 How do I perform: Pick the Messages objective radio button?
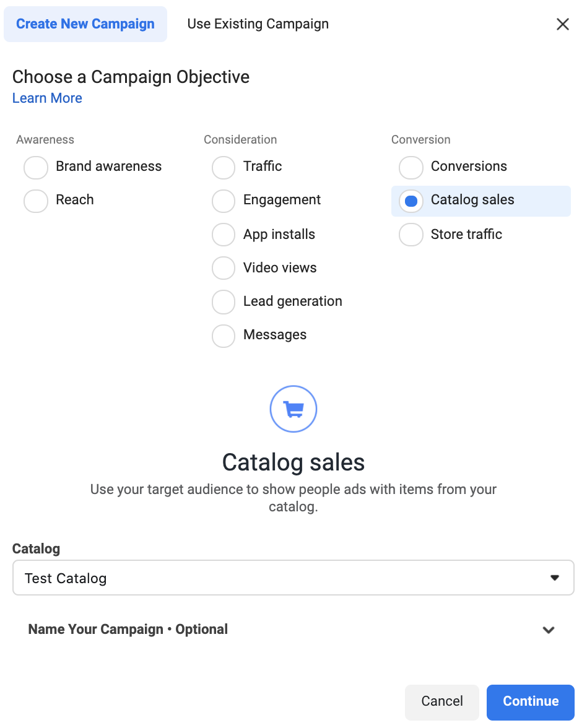[x=224, y=335]
